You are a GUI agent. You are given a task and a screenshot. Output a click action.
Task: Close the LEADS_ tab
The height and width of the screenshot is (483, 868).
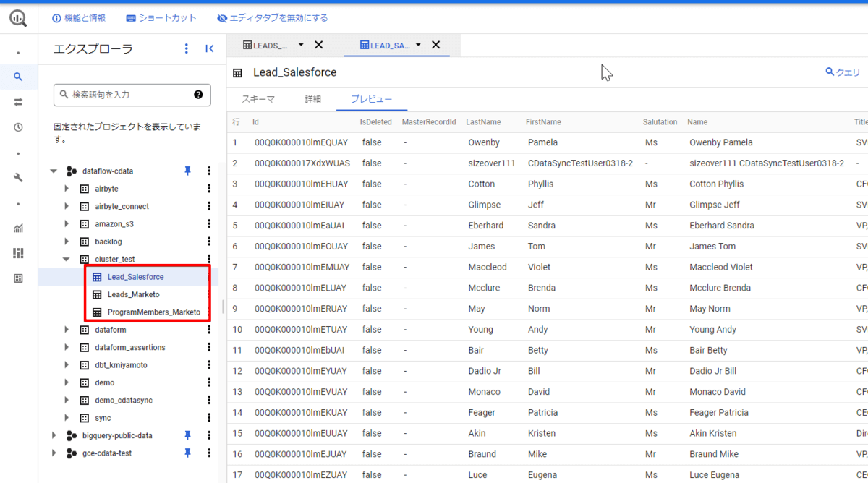pos(318,45)
